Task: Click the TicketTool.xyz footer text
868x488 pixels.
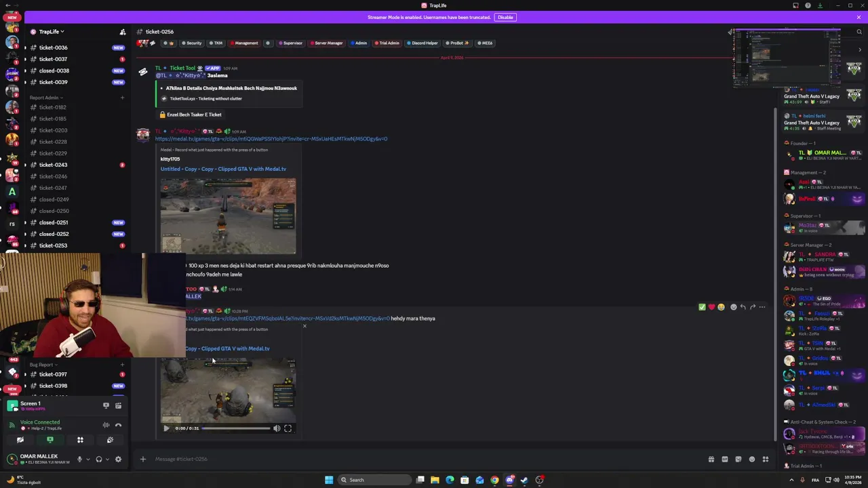Action: pos(205,98)
